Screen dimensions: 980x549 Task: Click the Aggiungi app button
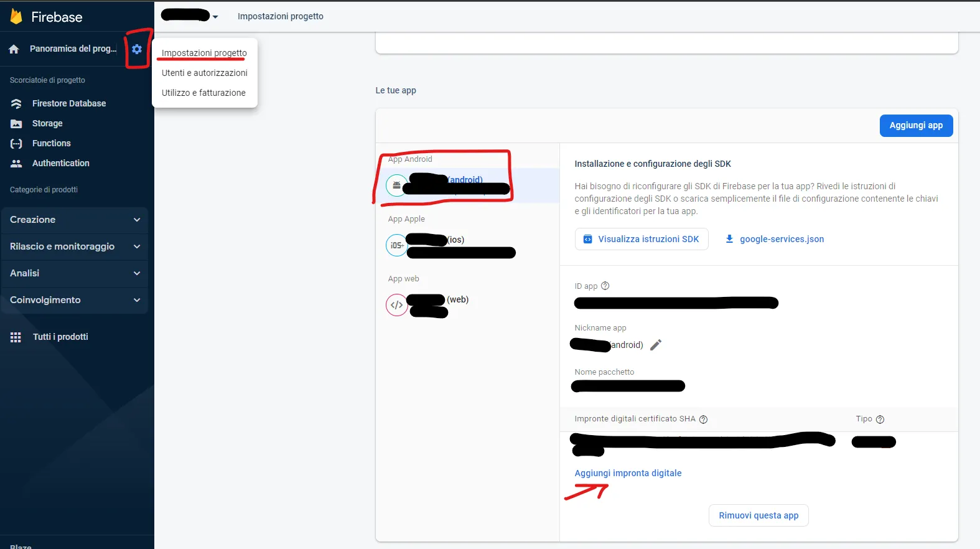point(916,125)
